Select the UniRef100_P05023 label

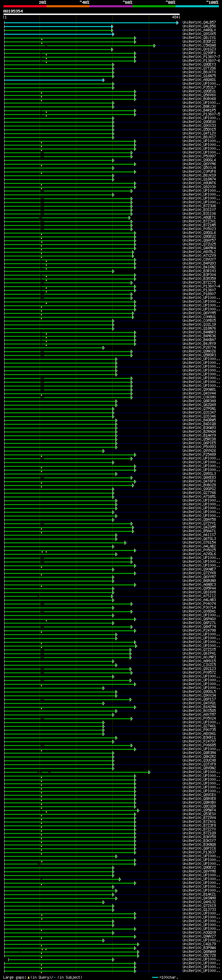(199, 229)
